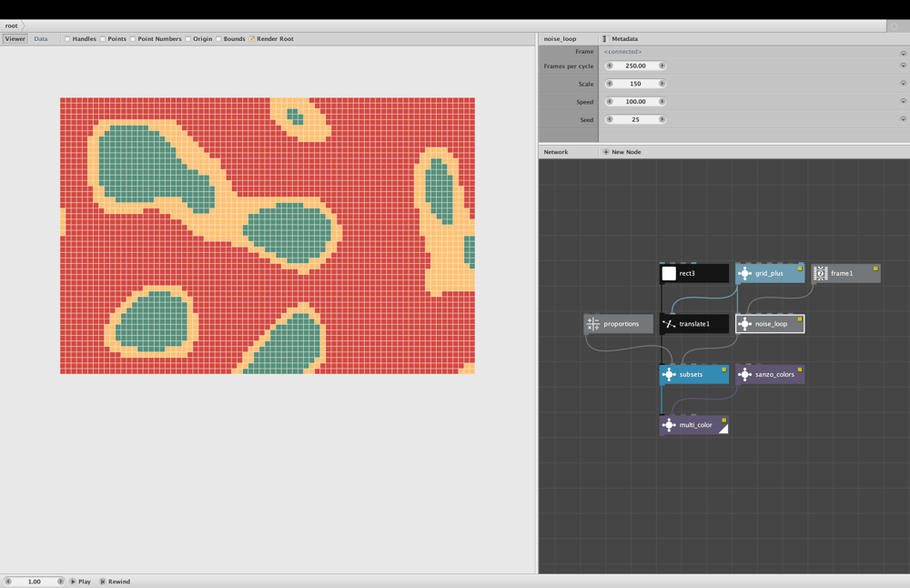Select the multi_color node icon

pos(669,425)
